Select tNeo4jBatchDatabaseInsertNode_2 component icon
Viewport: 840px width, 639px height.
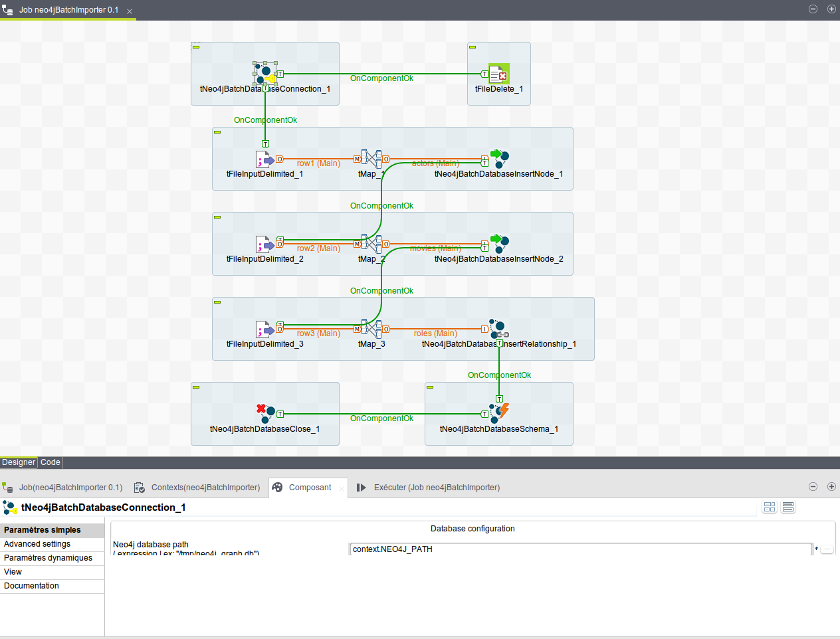pos(499,244)
